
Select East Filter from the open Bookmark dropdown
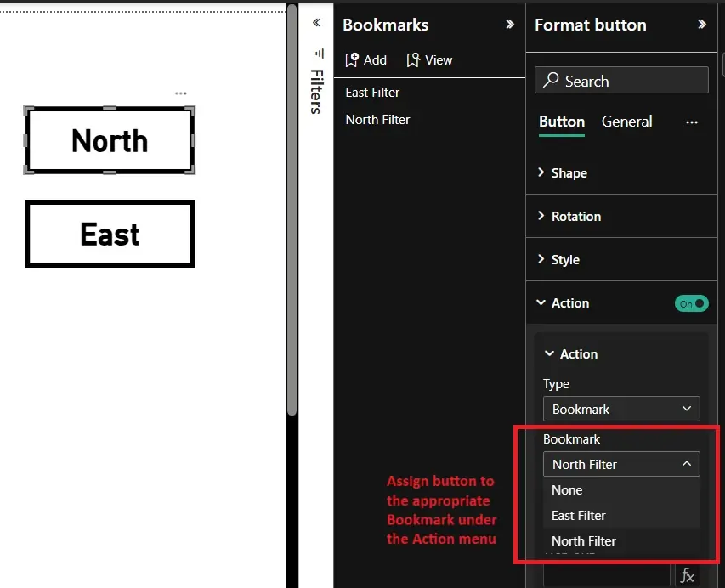coord(577,515)
